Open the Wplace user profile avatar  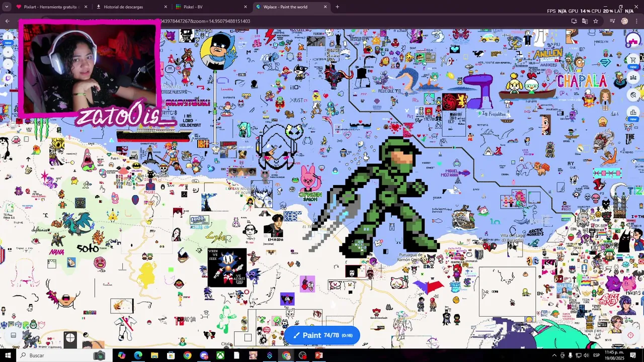tap(632, 41)
